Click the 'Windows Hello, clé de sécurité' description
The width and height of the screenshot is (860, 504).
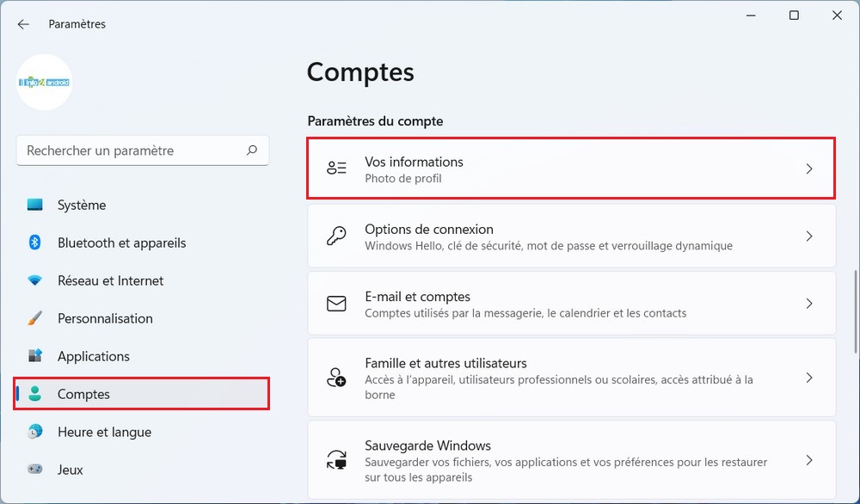tap(549, 246)
